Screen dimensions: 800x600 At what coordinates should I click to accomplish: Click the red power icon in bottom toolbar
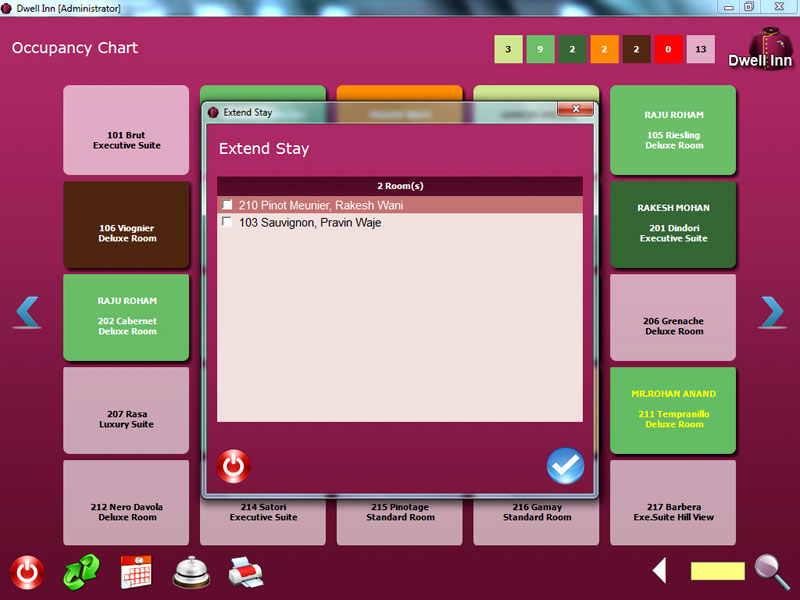coord(27,573)
